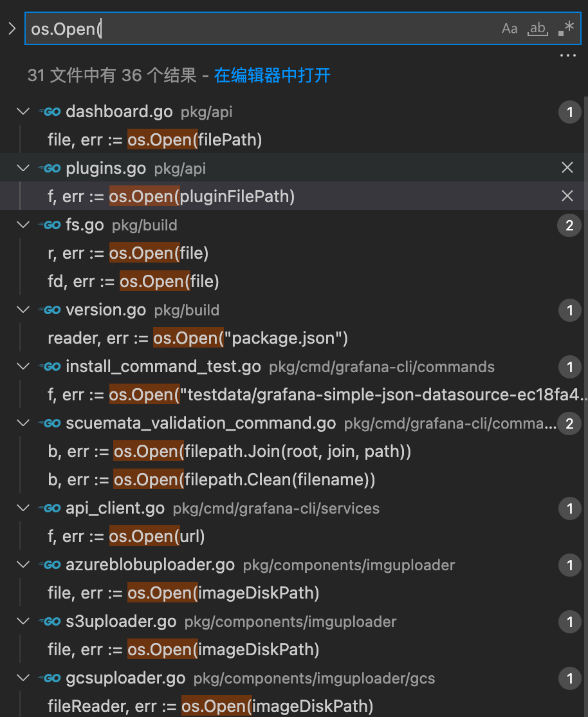The width and height of the screenshot is (588, 717).
Task: Click the fs.go match count badge
Action: pos(569,225)
